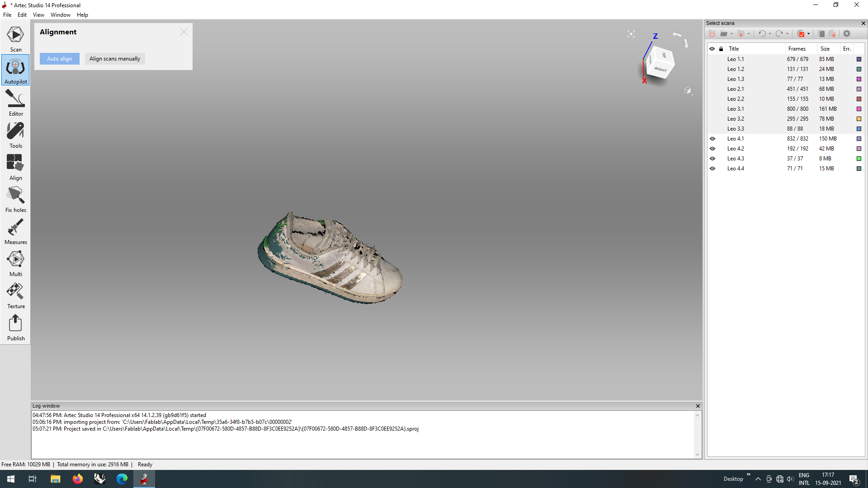Close the Select scans panel
Viewport: 868px width, 488px height.
(x=863, y=23)
